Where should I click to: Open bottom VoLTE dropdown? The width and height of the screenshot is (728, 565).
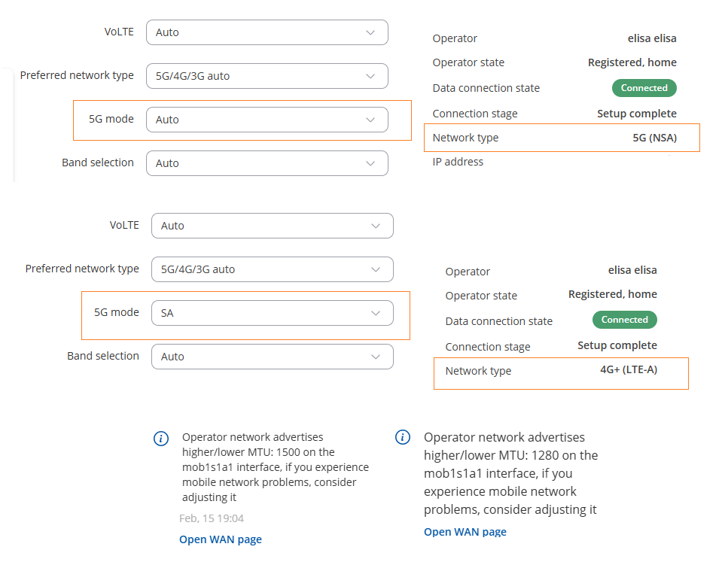272,226
